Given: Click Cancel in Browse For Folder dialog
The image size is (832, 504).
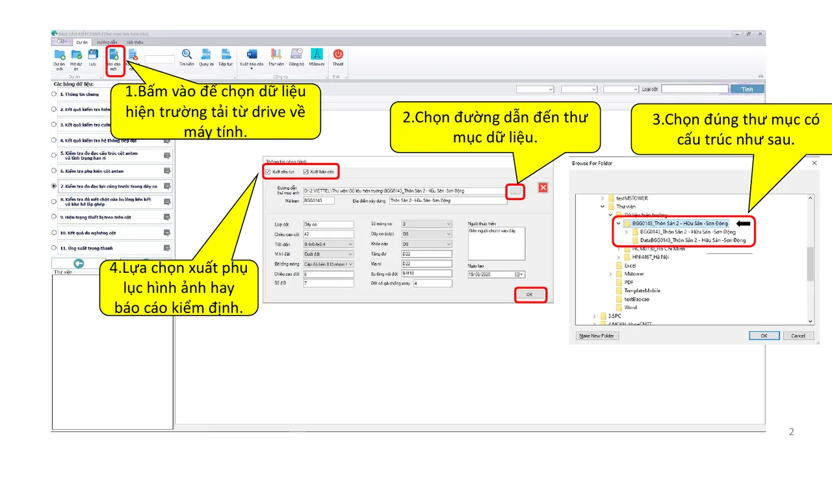Looking at the screenshot, I should pyautogui.click(x=798, y=336).
